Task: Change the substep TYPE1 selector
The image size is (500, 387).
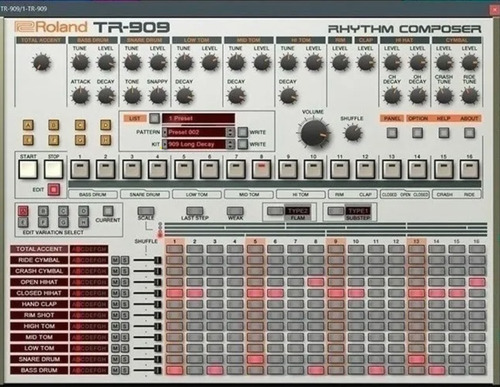Action: coord(358,211)
